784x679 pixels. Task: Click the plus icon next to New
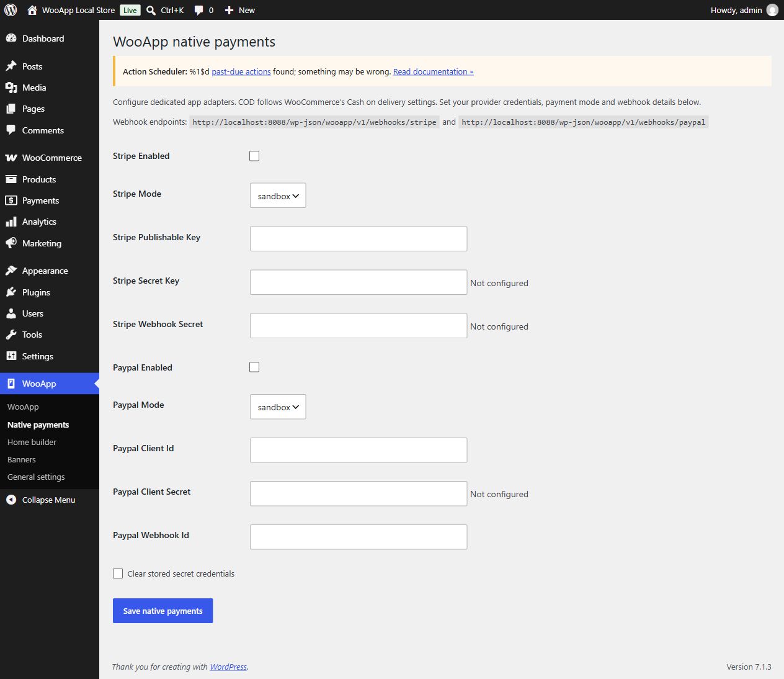pyautogui.click(x=229, y=10)
